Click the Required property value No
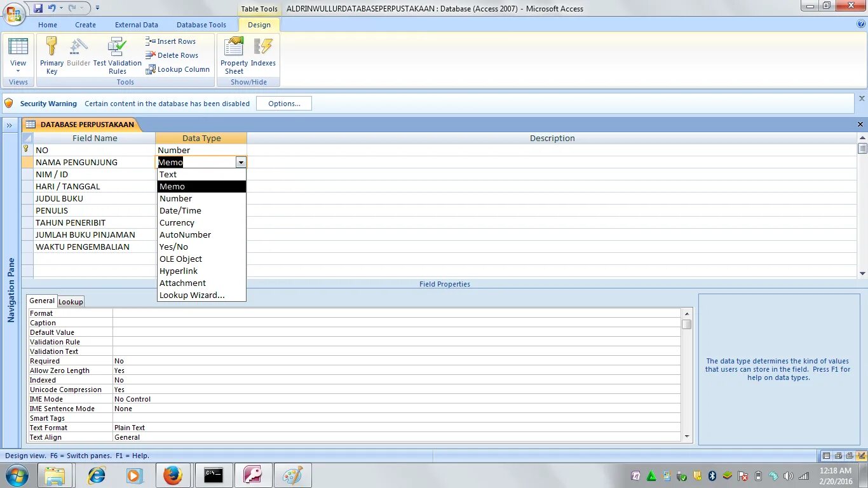Image resolution: width=868 pixels, height=488 pixels. [397, 361]
